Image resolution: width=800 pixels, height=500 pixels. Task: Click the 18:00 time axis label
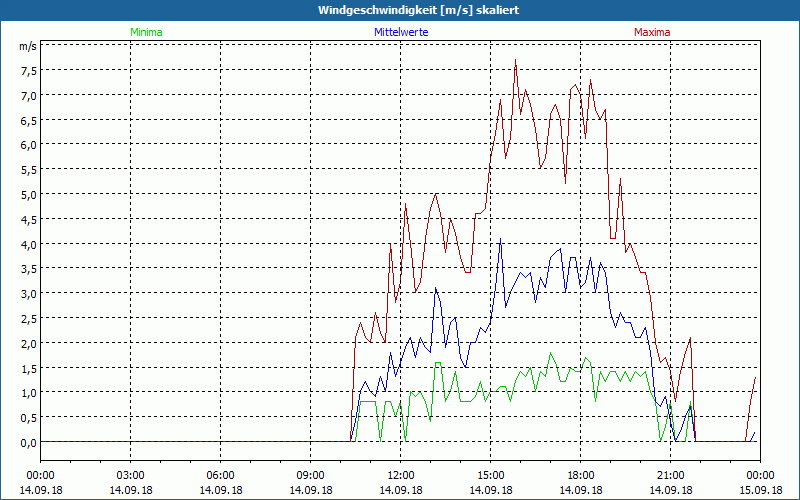point(581,476)
